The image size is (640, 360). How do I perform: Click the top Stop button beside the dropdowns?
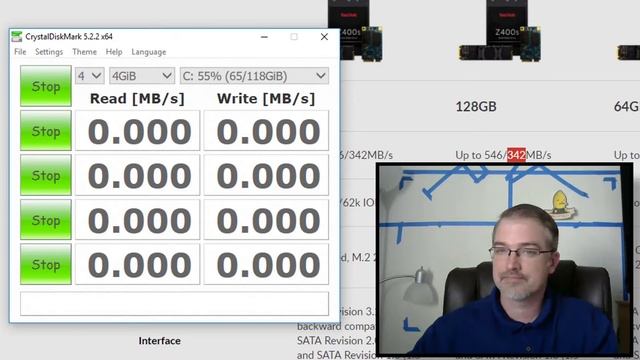tap(46, 86)
